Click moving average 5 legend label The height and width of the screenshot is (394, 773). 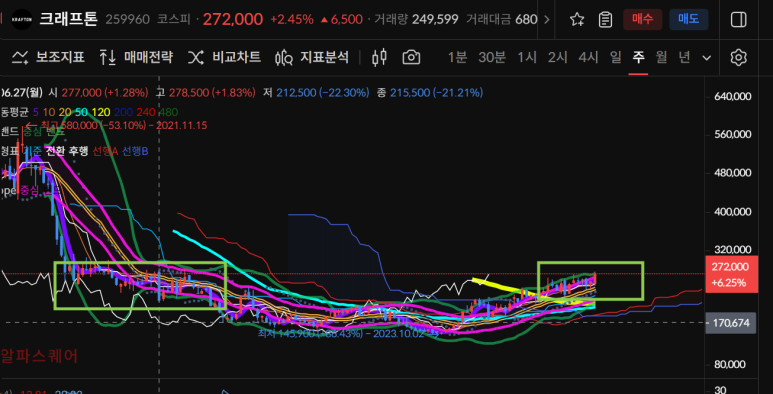click(x=35, y=112)
